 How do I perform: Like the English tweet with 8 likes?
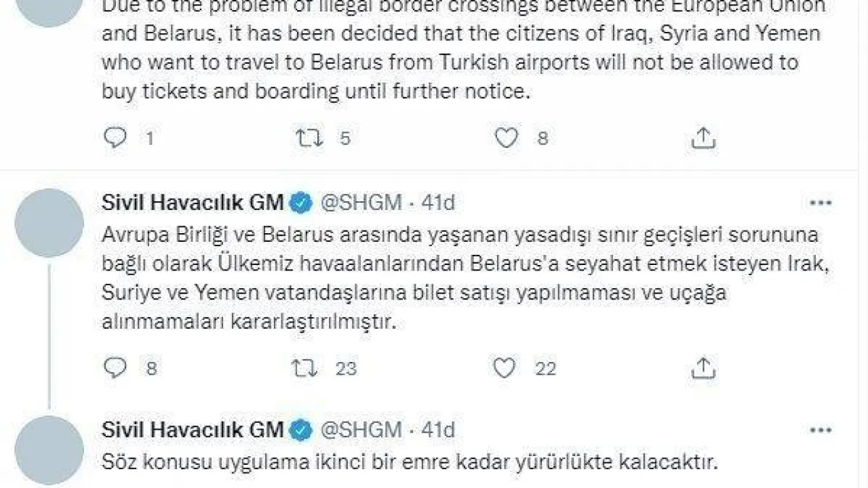point(506,138)
